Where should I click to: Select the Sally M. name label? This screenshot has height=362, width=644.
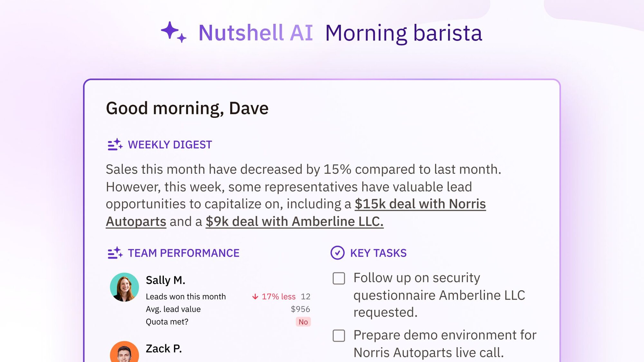pyautogui.click(x=166, y=280)
